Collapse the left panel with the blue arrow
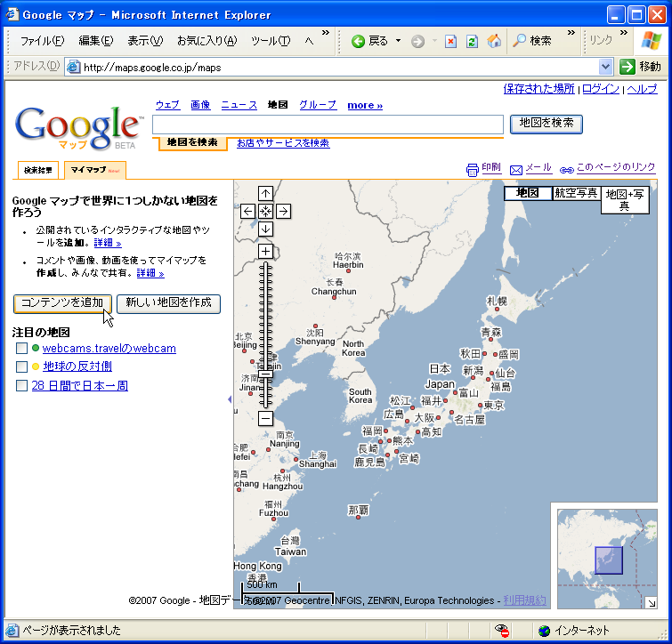 tap(230, 399)
